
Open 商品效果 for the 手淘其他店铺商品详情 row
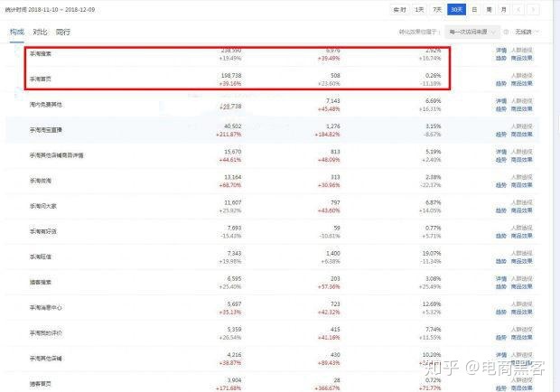point(521,160)
